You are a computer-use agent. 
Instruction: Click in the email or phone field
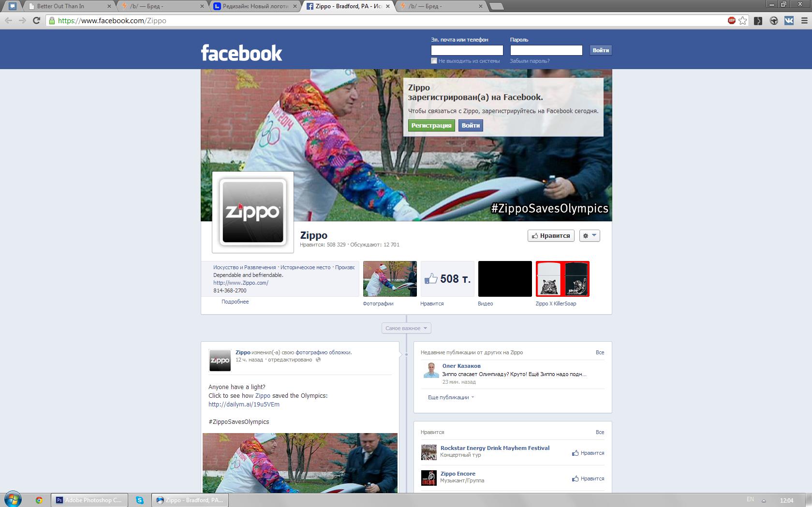pos(467,50)
